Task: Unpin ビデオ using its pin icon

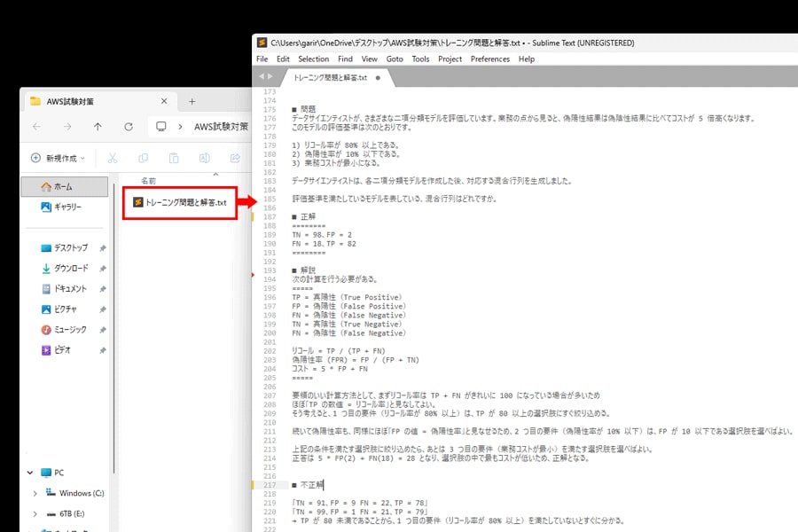Action: [103, 350]
